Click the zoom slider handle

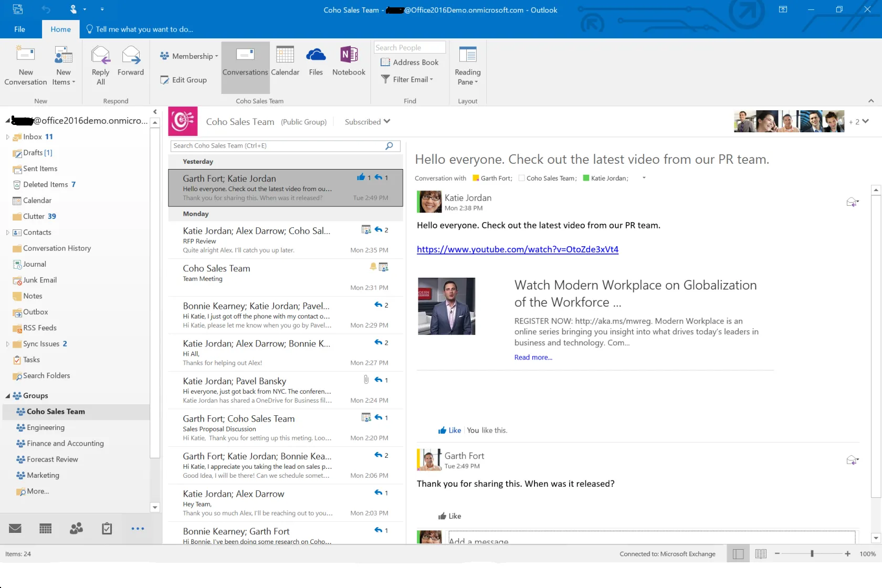click(812, 554)
